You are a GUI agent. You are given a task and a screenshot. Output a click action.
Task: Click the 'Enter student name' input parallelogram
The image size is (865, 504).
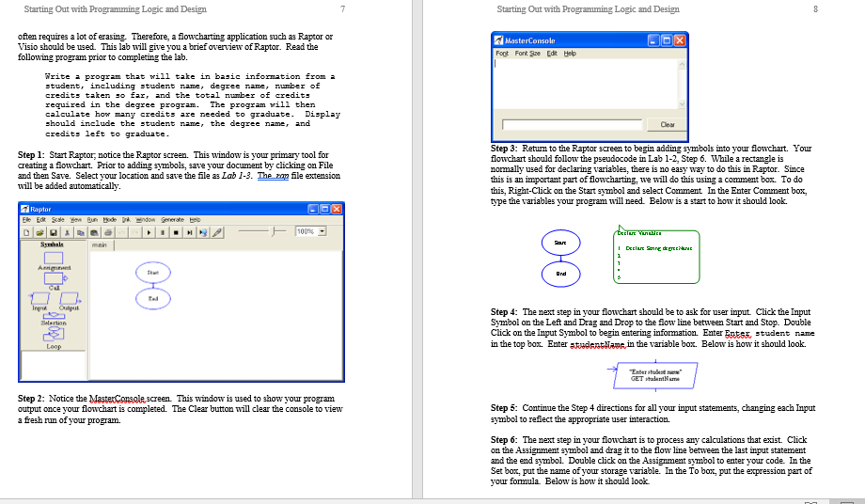click(x=655, y=375)
